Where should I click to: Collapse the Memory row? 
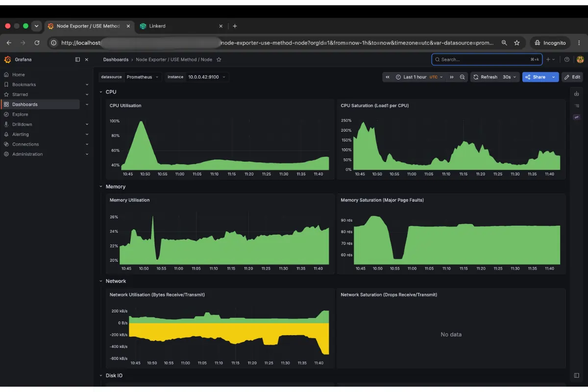click(101, 187)
